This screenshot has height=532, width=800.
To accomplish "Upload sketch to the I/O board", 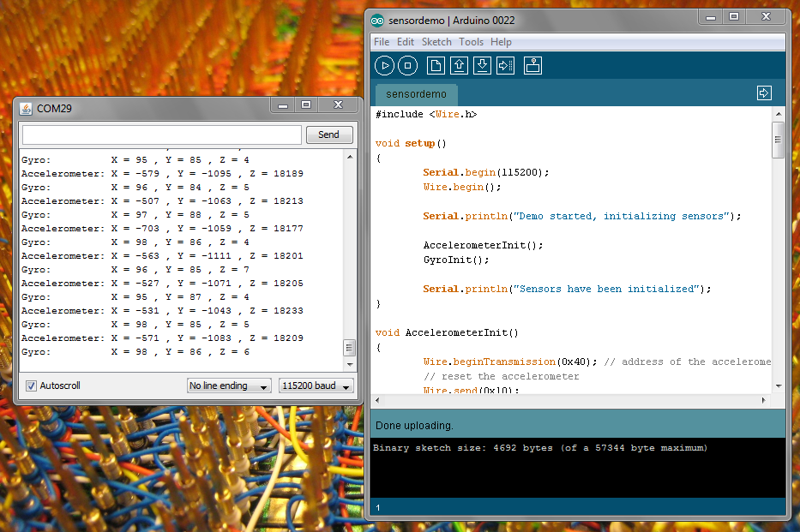I will click(x=505, y=65).
